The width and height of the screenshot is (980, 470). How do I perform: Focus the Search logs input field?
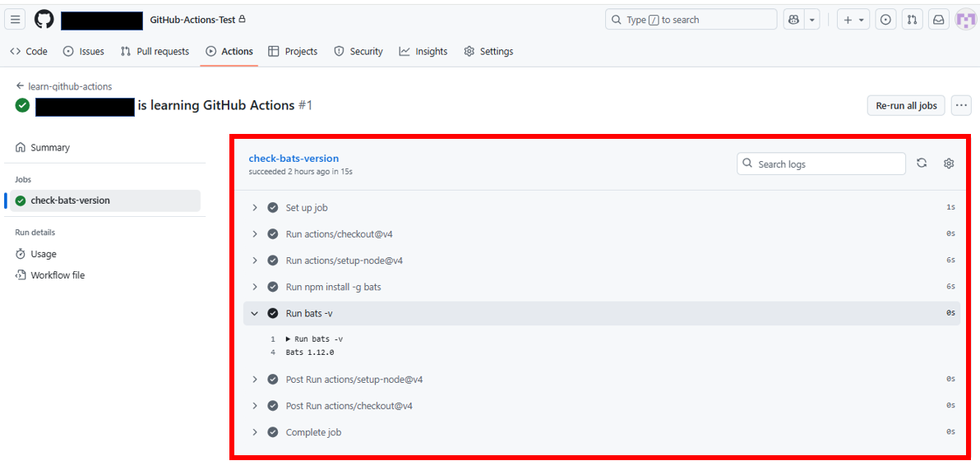[821, 164]
